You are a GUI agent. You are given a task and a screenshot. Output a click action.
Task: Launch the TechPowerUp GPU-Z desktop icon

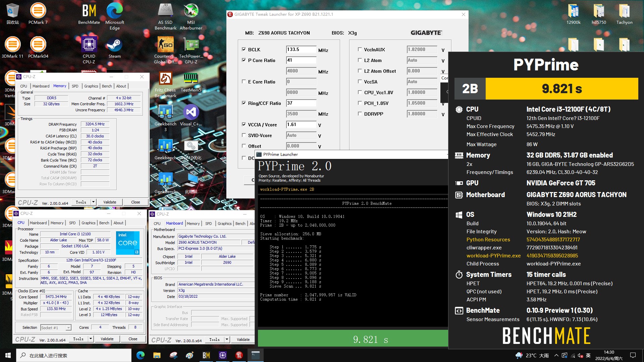(x=191, y=50)
